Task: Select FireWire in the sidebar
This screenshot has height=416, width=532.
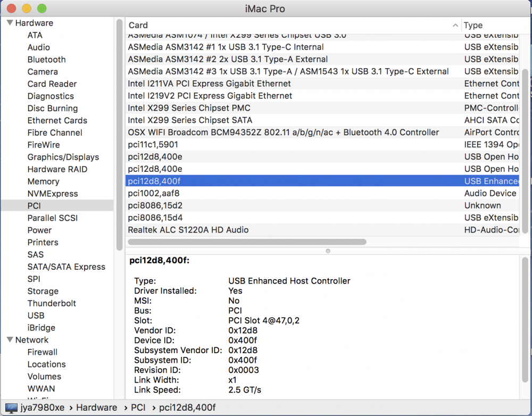Action: (x=44, y=145)
